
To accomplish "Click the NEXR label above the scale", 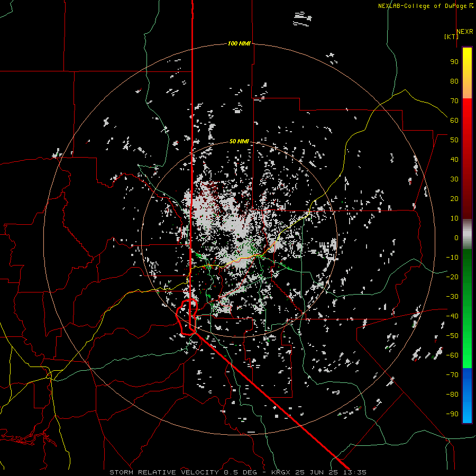I will pos(465,32).
